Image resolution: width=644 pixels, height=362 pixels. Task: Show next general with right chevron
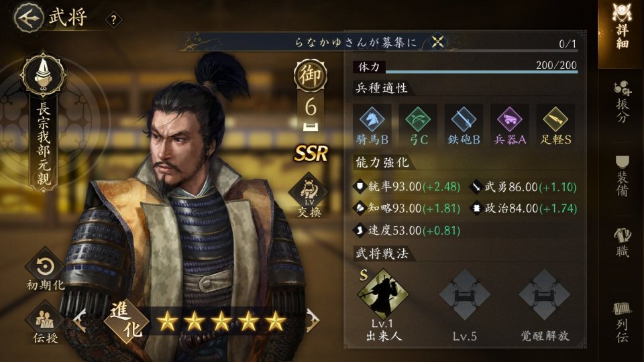click(x=312, y=320)
